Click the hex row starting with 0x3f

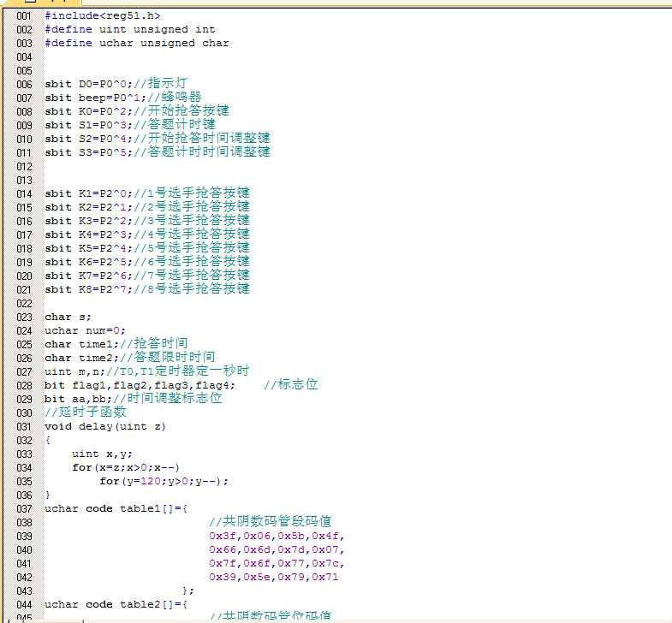coord(277,536)
